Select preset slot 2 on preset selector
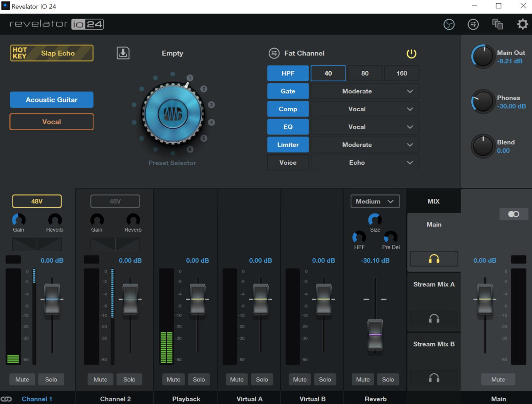The image size is (532, 404). pyautogui.click(x=203, y=89)
